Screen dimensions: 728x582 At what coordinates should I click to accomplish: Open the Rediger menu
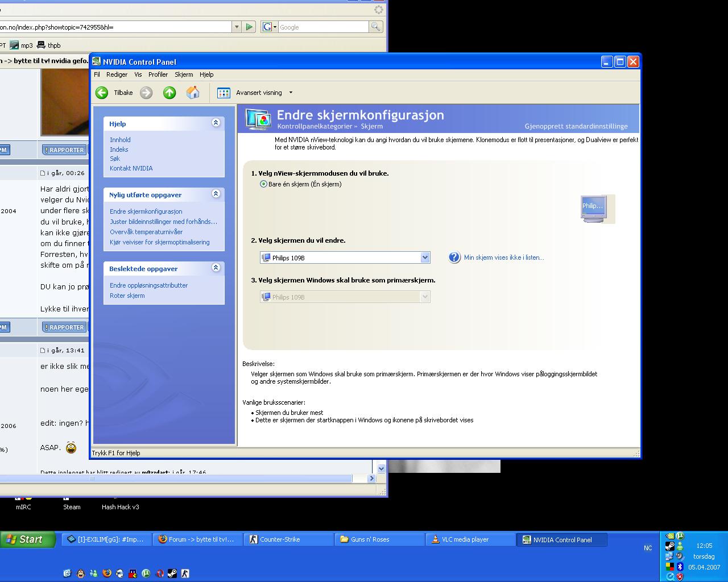coord(117,74)
